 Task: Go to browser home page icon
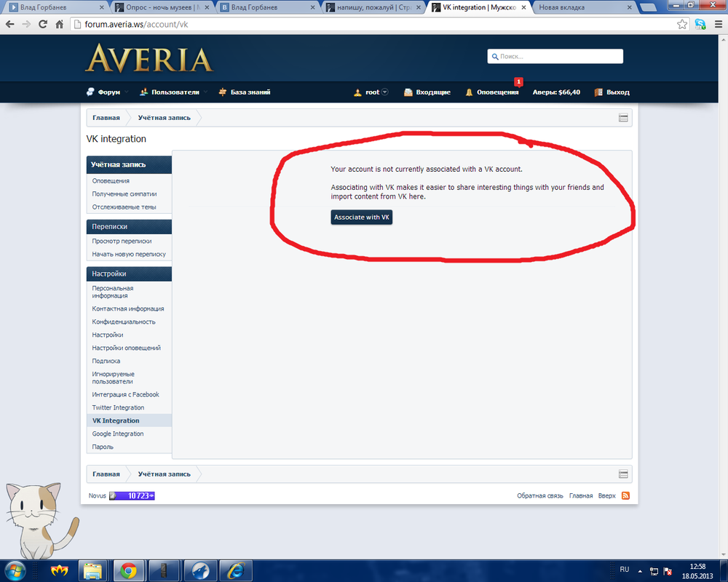click(x=60, y=24)
